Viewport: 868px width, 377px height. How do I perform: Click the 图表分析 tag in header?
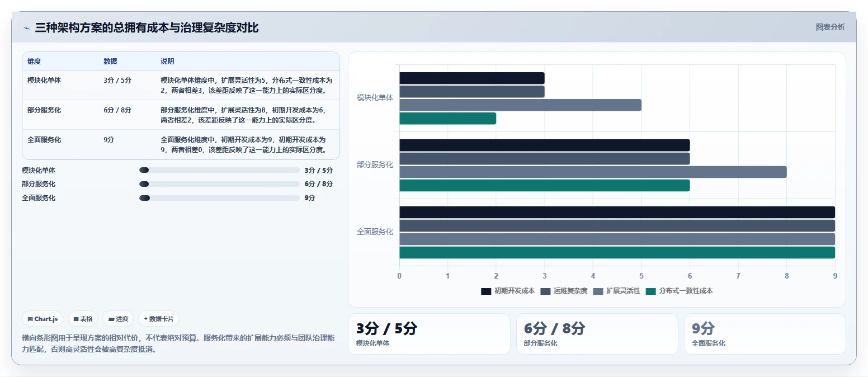830,27
